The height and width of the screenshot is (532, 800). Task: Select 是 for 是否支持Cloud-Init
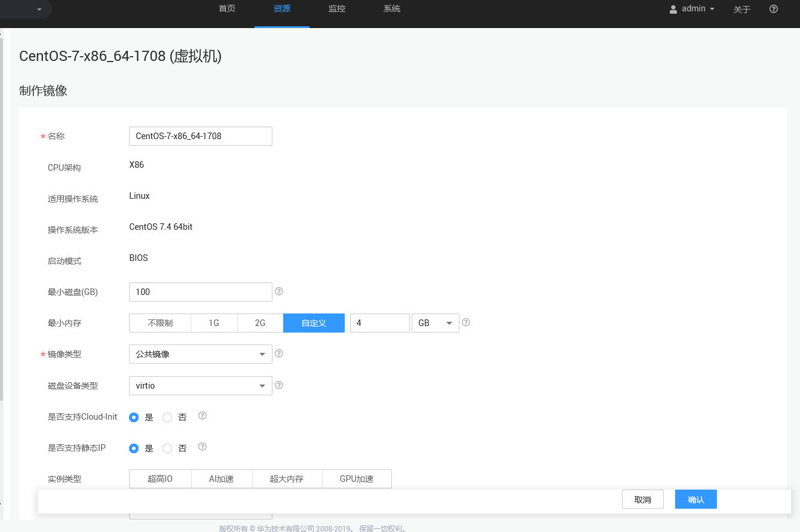[134, 417]
